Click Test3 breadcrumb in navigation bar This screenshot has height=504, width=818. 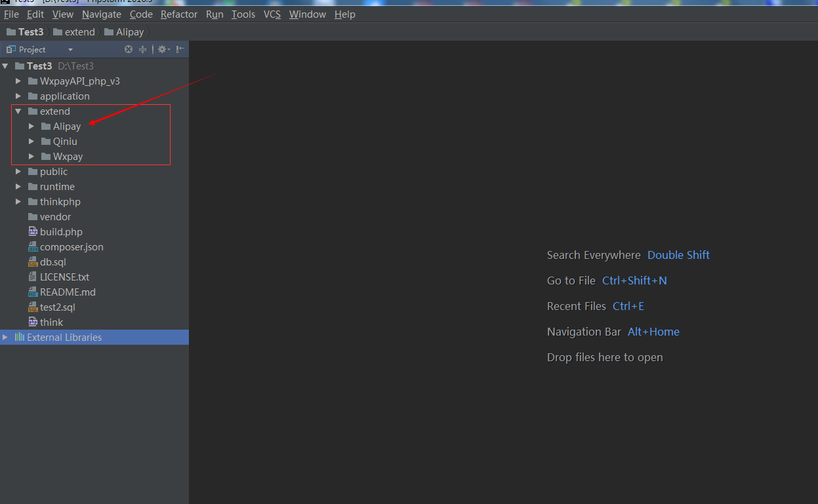(30, 32)
